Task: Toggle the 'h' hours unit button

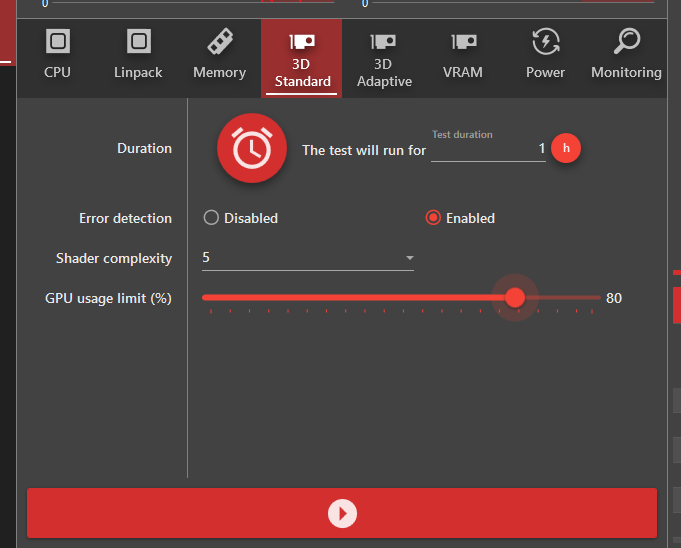Action: point(566,148)
